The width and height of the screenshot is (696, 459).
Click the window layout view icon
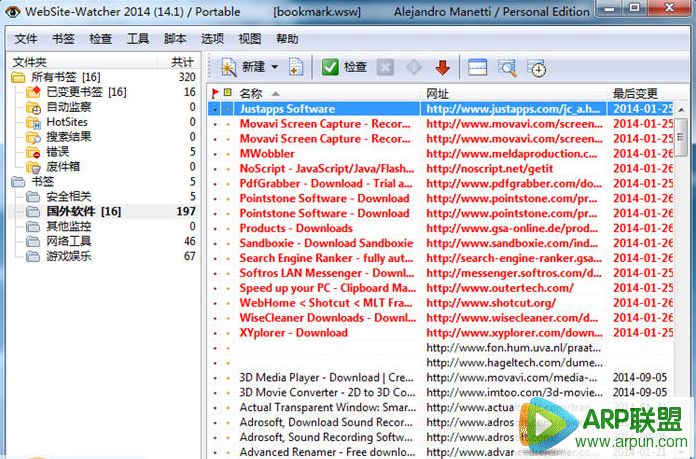[x=477, y=68]
